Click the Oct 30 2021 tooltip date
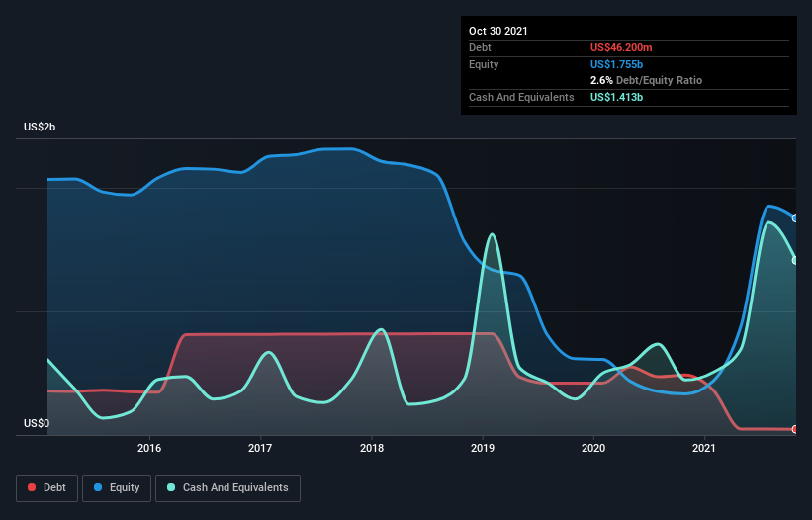The height and width of the screenshot is (520, 812). tap(498, 31)
